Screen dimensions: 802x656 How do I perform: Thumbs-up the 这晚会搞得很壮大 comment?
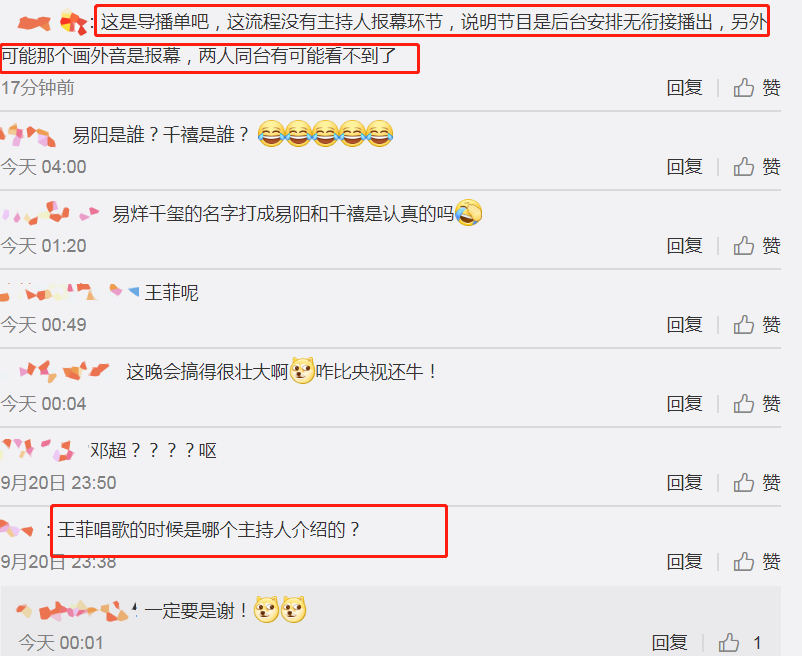coord(756,404)
